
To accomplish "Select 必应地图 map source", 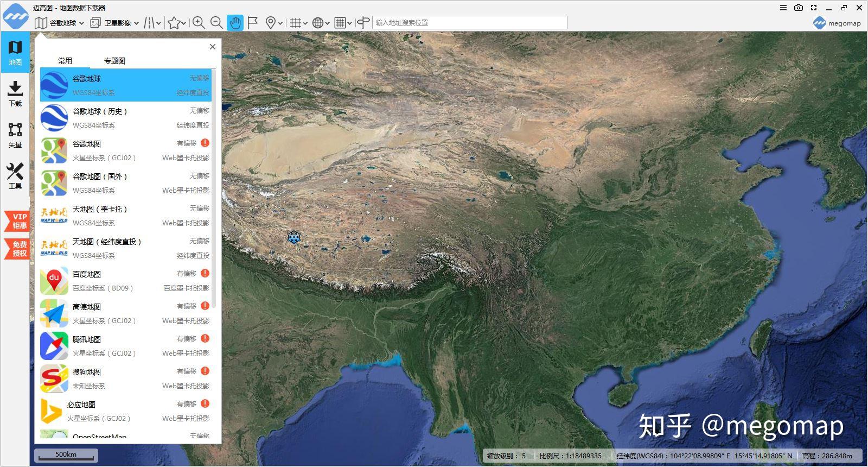I will 126,411.
